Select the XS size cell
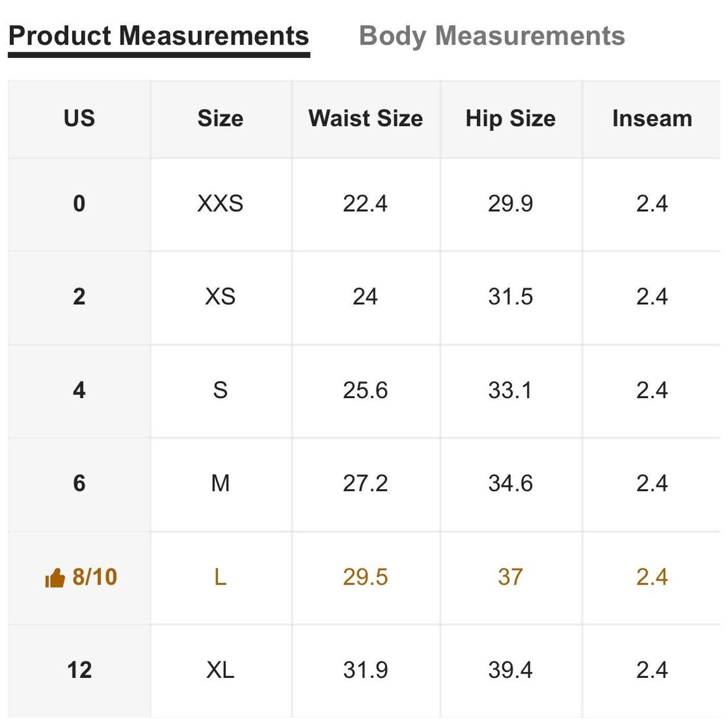The image size is (728, 728). click(221, 297)
